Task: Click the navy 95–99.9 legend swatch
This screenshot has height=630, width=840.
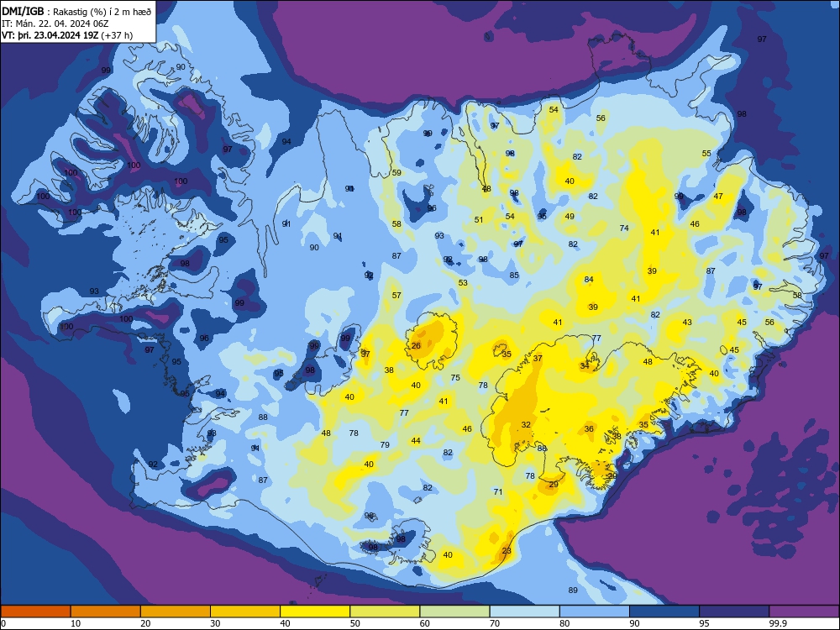Action: [x=734, y=612]
